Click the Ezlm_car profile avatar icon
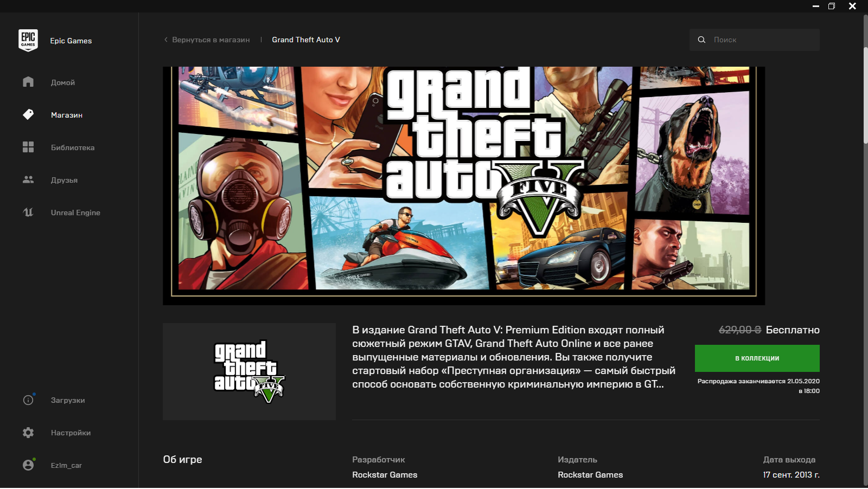This screenshot has height=489, width=868. tap(28, 465)
